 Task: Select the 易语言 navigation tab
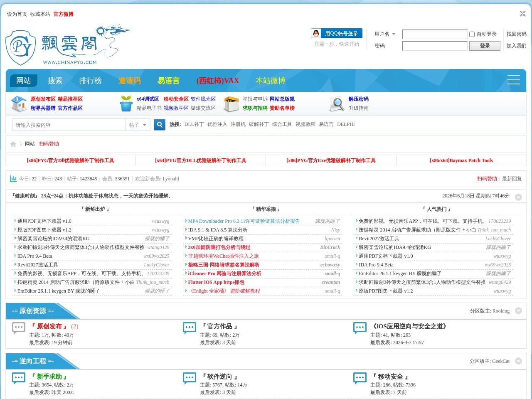(169, 81)
